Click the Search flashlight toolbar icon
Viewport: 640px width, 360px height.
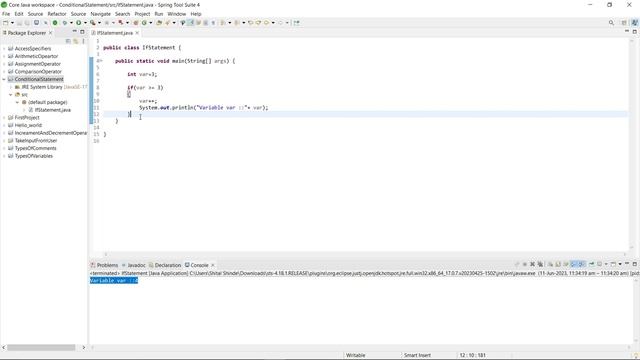click(x=167, y=23)
